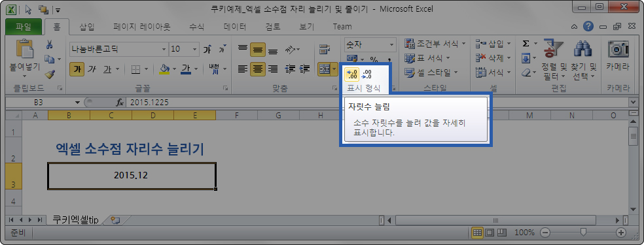Screen dimensions: 644x245
Task: Minimize the ribbon with caret icon
Action: pyautogui.click(x=575, y=27)
